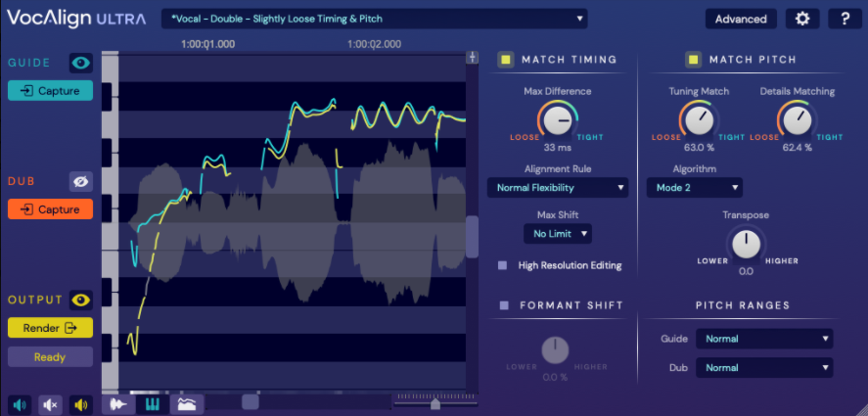The height and width of the screenshot is (416, 868).
Task: Open the help question mark button
Action: (x=845, y=19)
